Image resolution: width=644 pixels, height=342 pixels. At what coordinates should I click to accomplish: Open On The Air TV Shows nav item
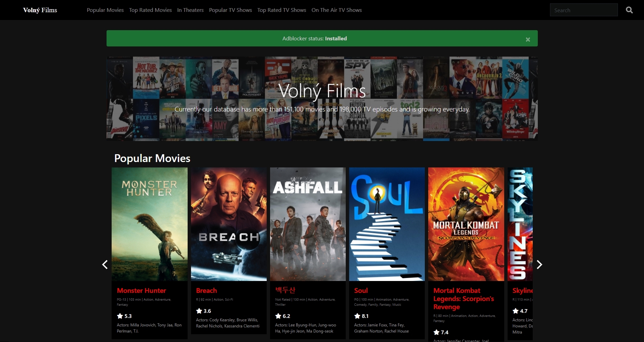[337, 10]
